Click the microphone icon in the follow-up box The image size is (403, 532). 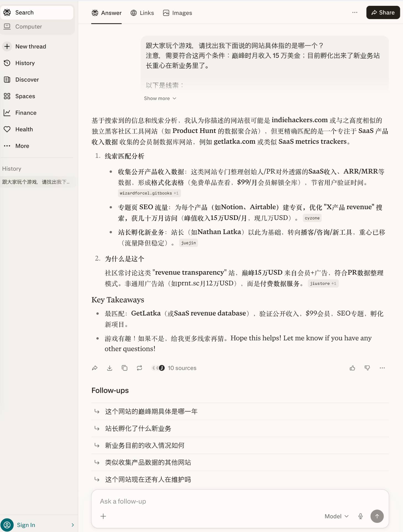[x=360, y=516]
